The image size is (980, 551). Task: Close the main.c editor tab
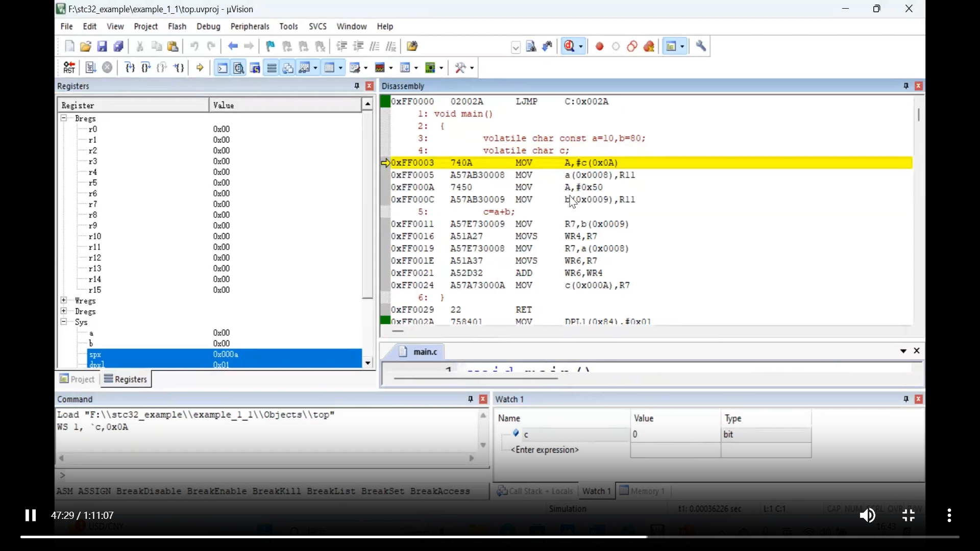[x=917, y=351]
